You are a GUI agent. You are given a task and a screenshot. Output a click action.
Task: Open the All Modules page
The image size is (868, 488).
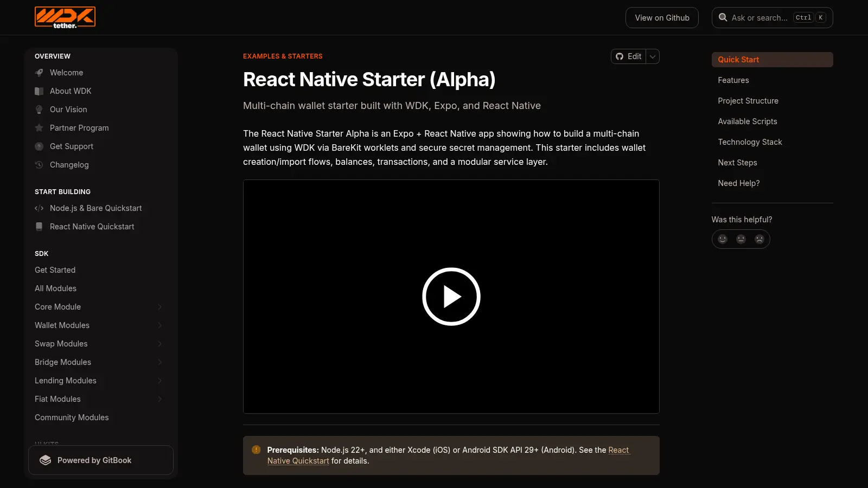point(99,288)
